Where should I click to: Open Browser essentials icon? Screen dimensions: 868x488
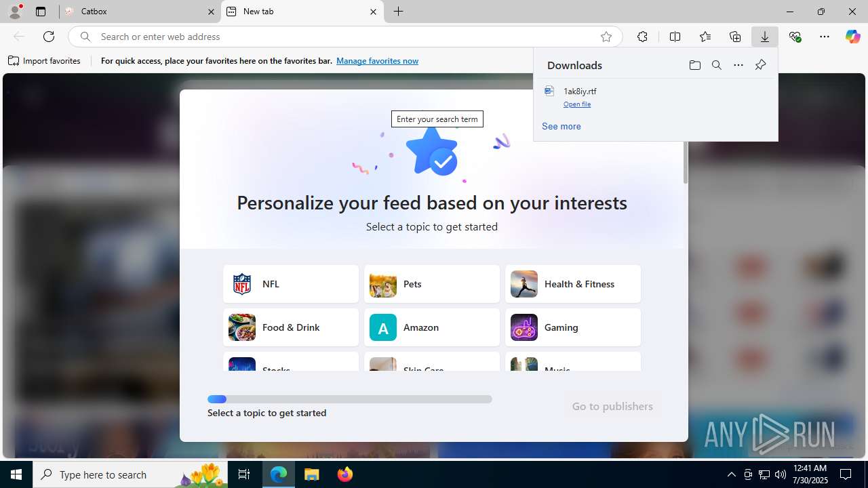[795, 37]
